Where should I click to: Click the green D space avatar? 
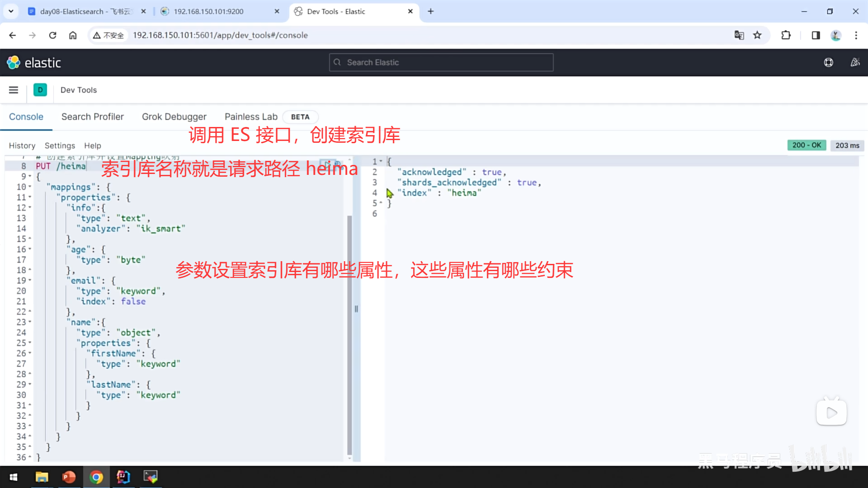40,90
